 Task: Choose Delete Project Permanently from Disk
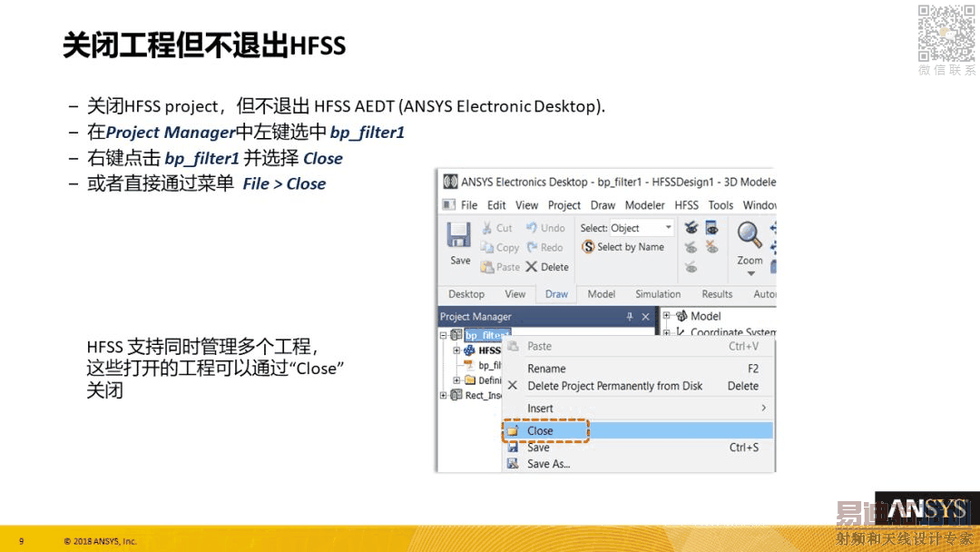pos(638,386)
